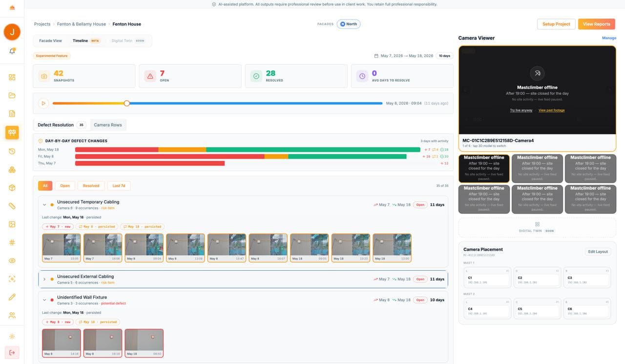Image resolution: width=625 pixels, height=364 pixels.
Task: Open the May 8 14:16 wall fixture thumbnail
Action: tap(61, 344)
